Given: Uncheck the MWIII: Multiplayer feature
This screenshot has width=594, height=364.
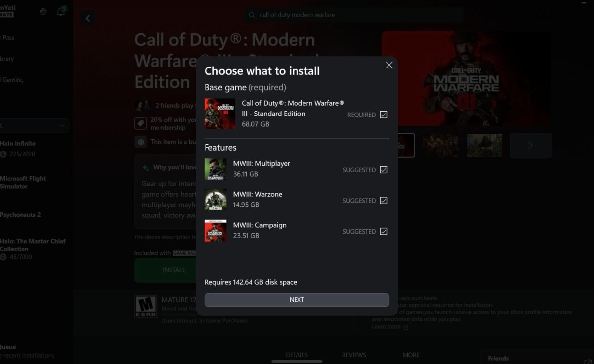Looking at the screenshot, I should coord(383,169).
